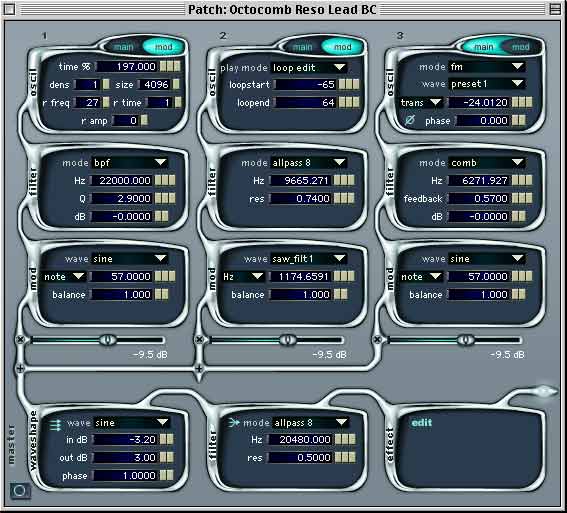Open the trans dropdown in oscil 3

tap(421, 103)
